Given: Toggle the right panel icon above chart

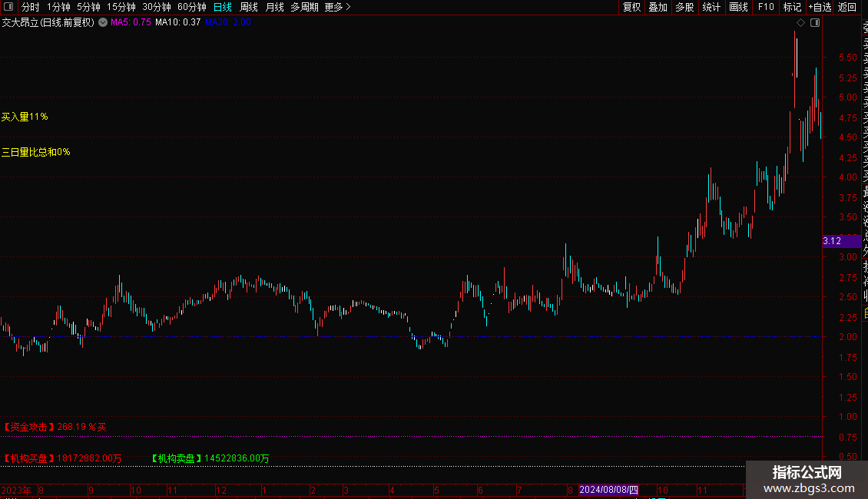Looking at the screenshot, I should coord(815,22).
